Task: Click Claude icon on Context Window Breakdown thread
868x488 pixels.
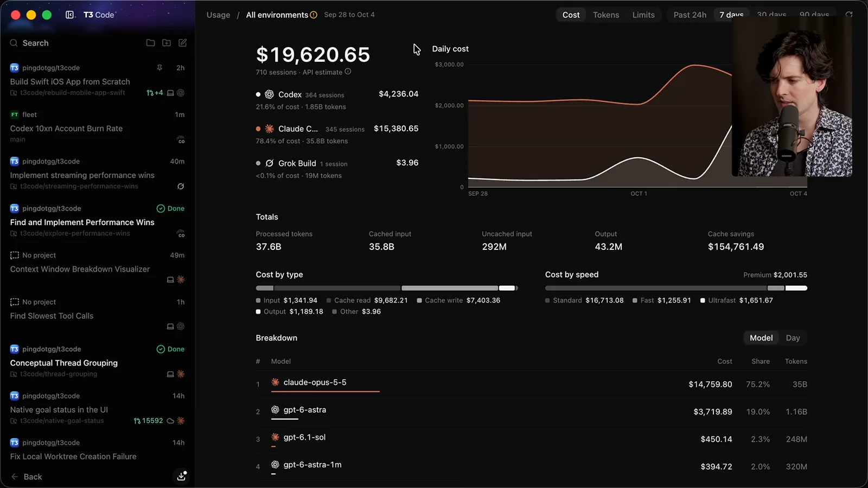Action: coord(181,280)
